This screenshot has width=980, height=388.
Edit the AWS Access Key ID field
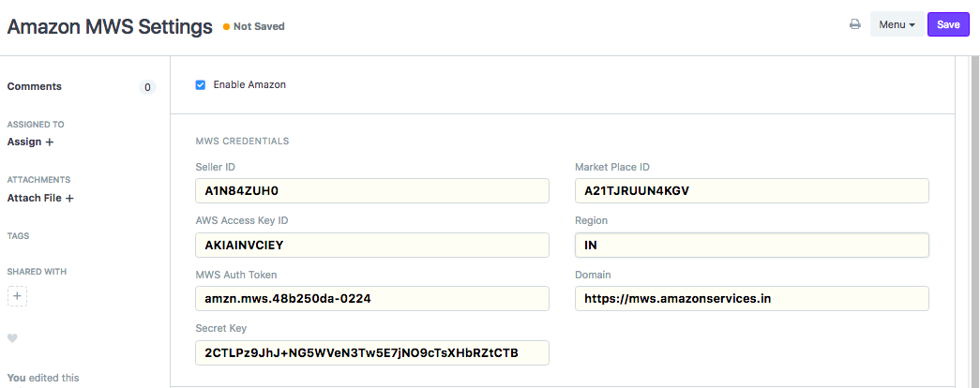pyautogui.click(x=371, y=246)
